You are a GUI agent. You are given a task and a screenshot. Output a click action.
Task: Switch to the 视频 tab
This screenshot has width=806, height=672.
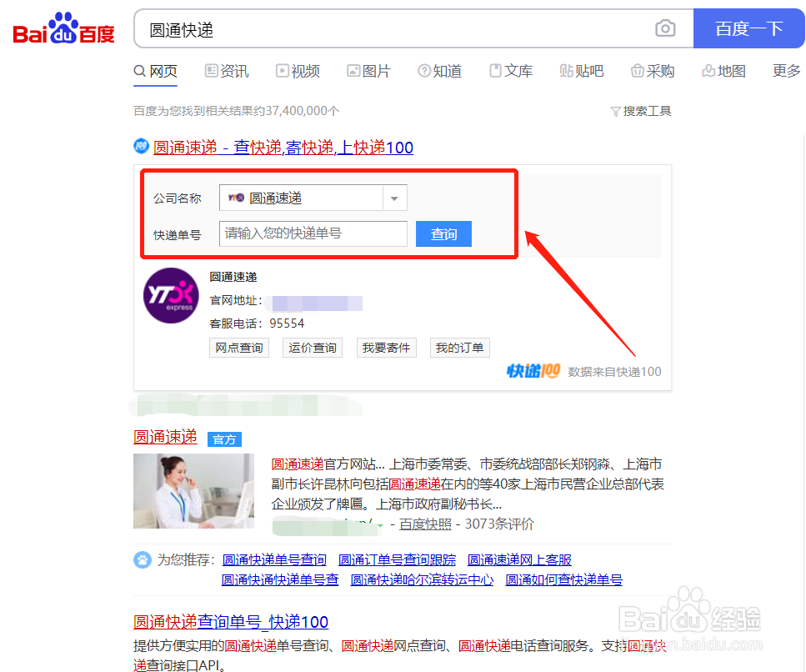[298, 71]
